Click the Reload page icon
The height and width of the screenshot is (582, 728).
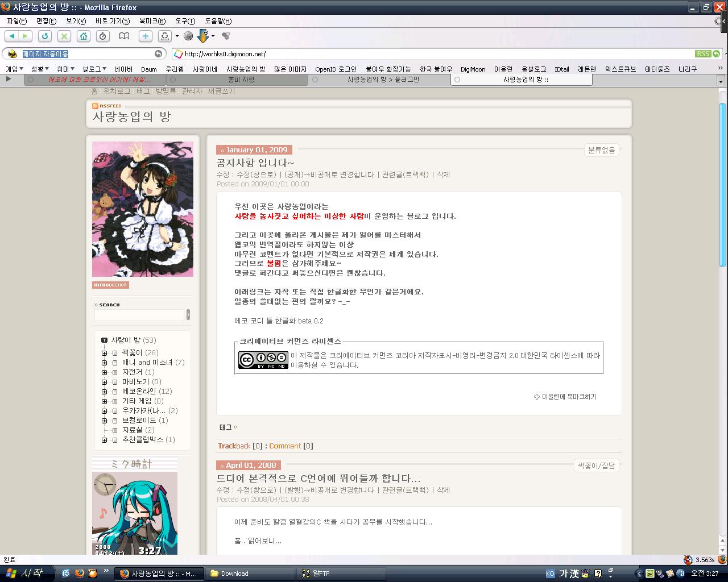(x=44, y=36)
